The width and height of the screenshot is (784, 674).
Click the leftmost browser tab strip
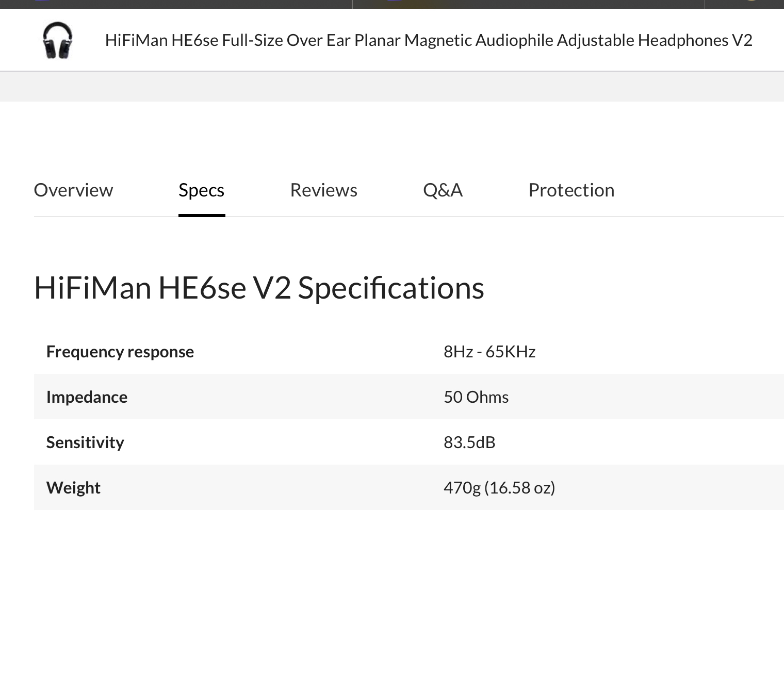point(175,4)
